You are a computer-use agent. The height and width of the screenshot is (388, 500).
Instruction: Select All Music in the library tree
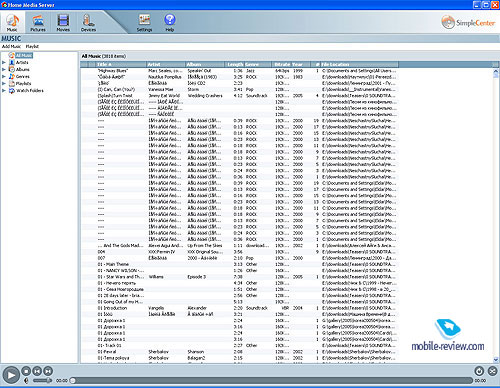24,55
